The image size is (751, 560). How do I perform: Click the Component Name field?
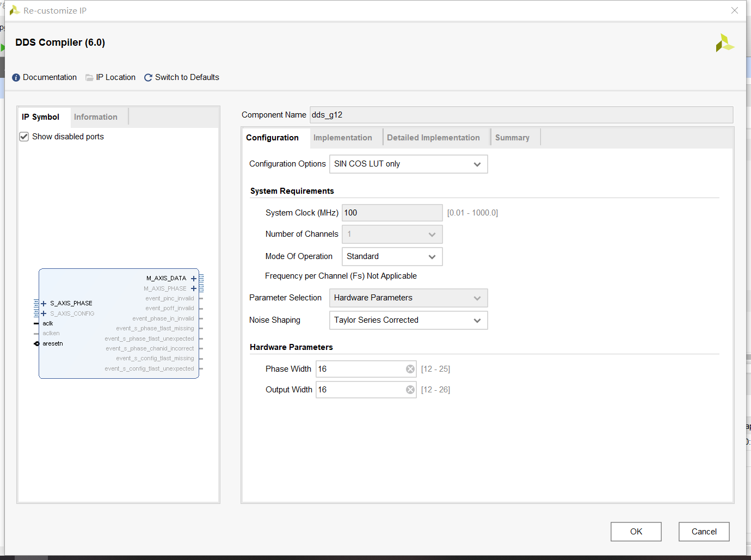pos(521,115)
